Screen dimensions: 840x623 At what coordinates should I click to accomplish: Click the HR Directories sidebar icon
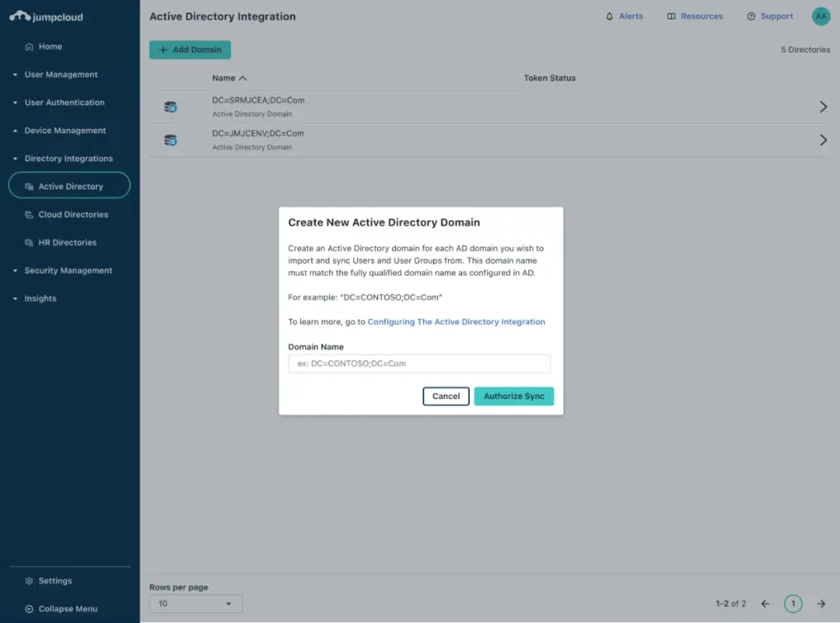coord(30,242)
